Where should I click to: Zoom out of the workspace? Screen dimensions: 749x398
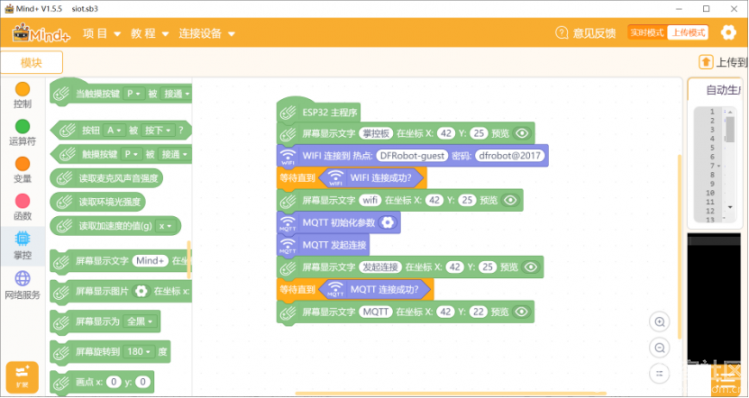pos(660,347)
